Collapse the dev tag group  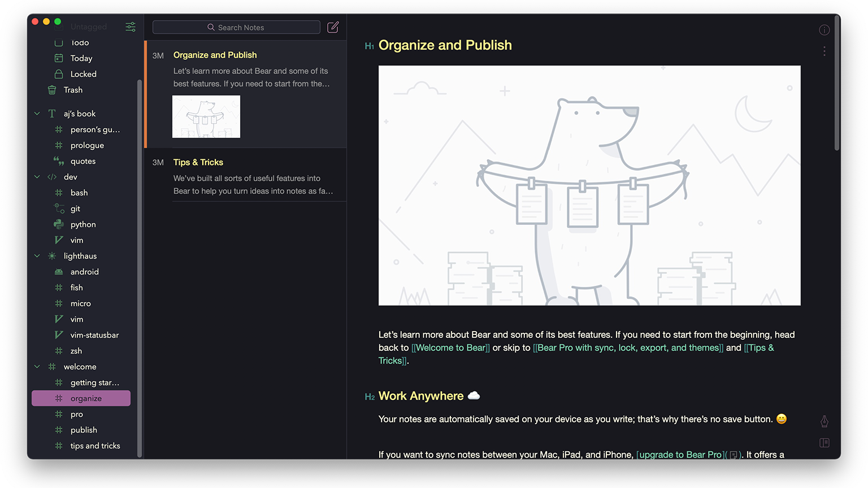point(37,177)
